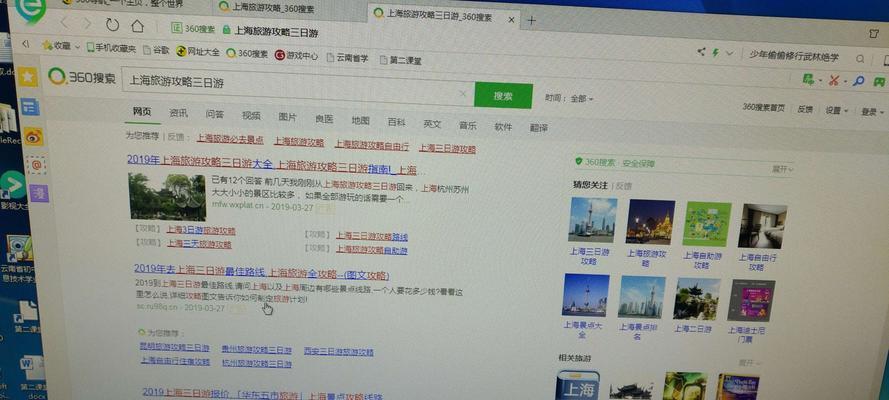Open the 设置 dropdown
The width and height of the screenshot is (889, 400).
(x=836, y=111)
